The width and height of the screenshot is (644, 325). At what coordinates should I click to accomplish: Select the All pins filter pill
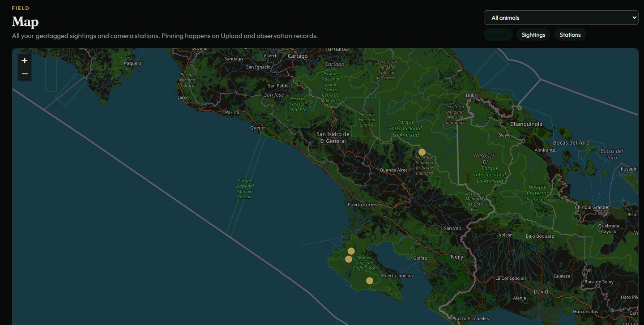[498, 34]
